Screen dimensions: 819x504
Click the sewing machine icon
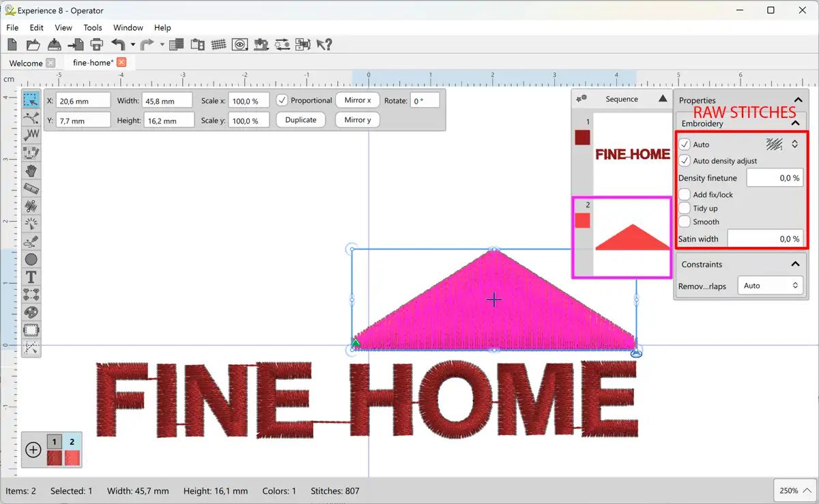[261, 45]
